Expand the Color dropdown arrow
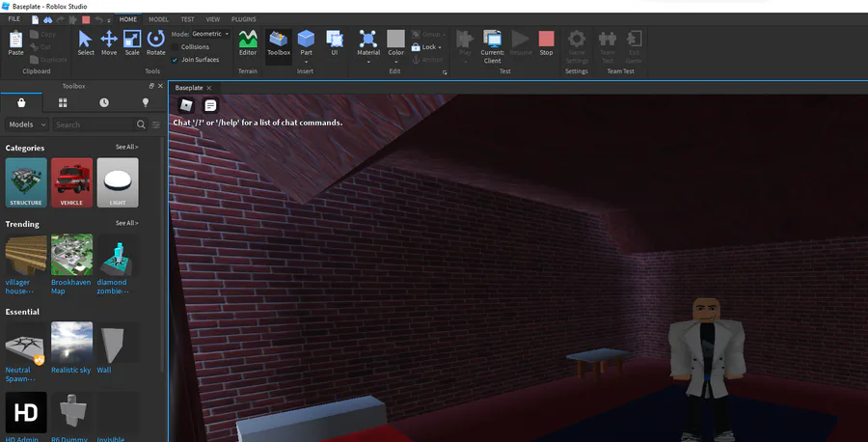 pyautogui.click(x=395, y=62)
